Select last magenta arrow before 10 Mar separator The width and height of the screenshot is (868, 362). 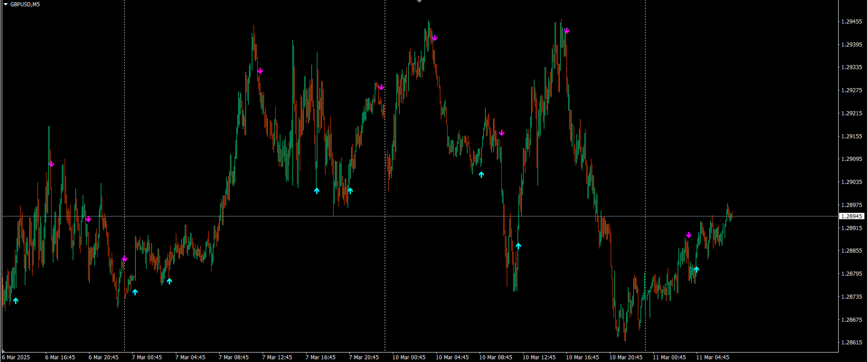coord(381,87)
